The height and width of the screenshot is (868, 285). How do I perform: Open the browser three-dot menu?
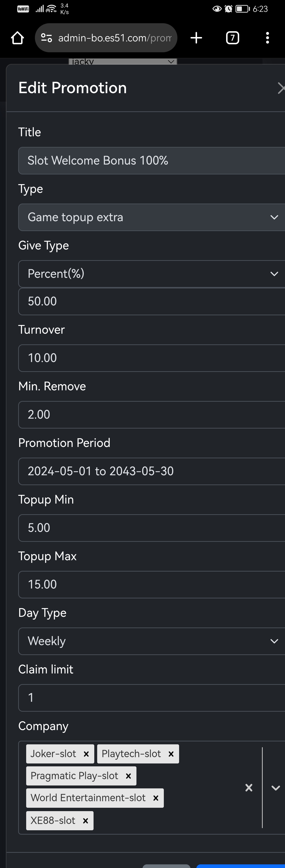pyautogui.click(x=267, y=38)
